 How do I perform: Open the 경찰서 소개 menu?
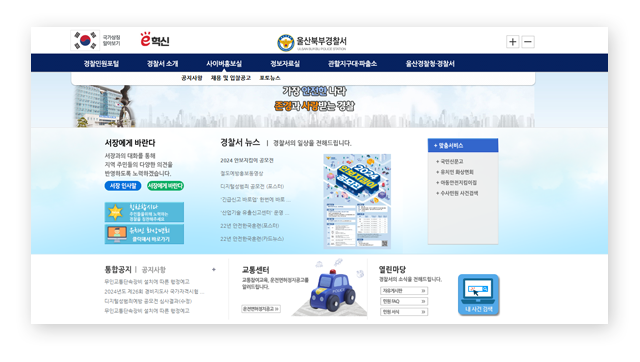click(162, 64)
